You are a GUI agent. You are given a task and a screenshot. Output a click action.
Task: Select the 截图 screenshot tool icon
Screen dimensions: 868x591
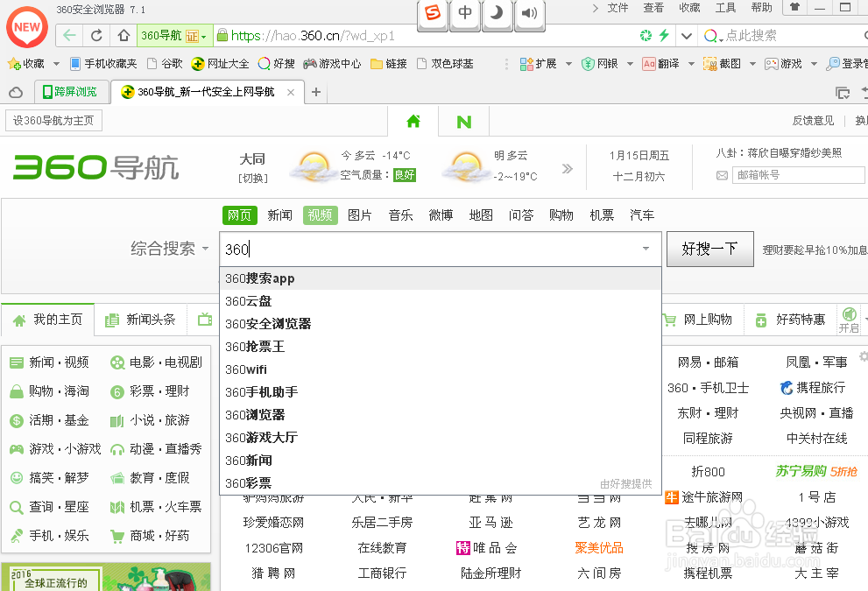point(709,64)
